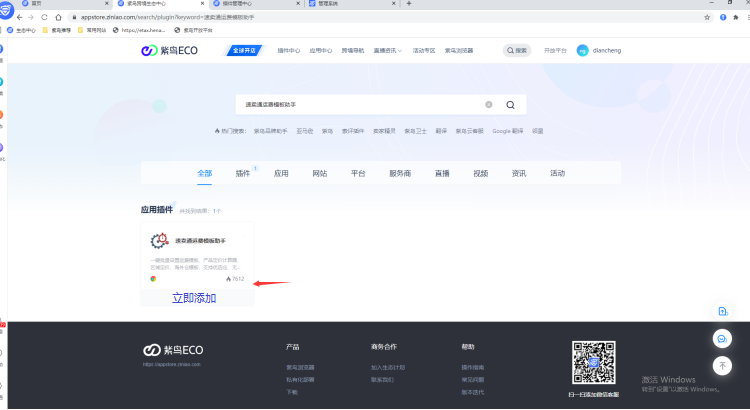Open the 开放平台 header link
Image resolution: width=750 pixels, height=410 pixels.
(x=555, y=50)
